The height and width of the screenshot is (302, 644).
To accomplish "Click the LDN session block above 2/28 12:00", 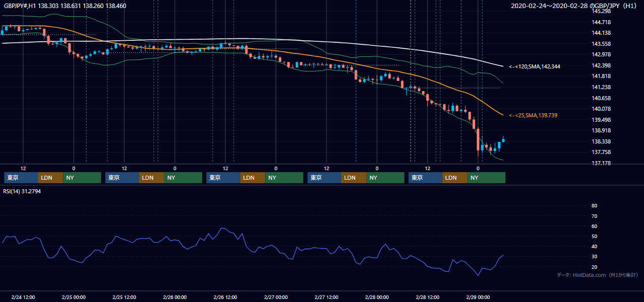I will pos(455,178).
